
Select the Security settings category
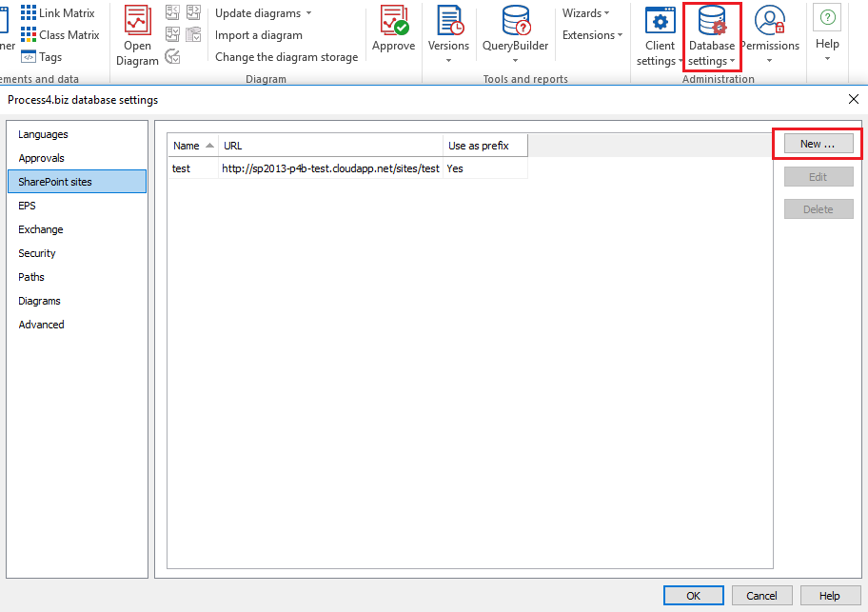click(x=77, y=253)
